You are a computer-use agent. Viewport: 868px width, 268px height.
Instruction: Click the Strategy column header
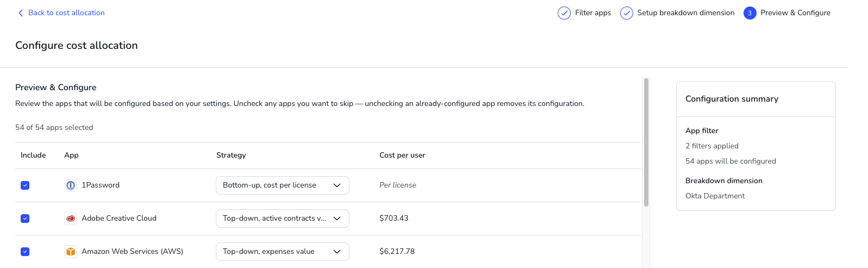pyautogui.click(x=231, y=155)
